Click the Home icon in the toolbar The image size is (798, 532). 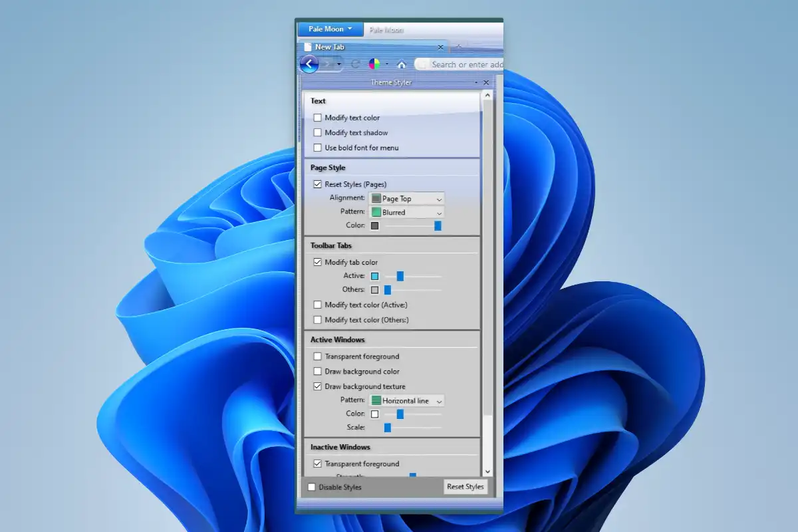pyautogui.click(x=402, y=64)
